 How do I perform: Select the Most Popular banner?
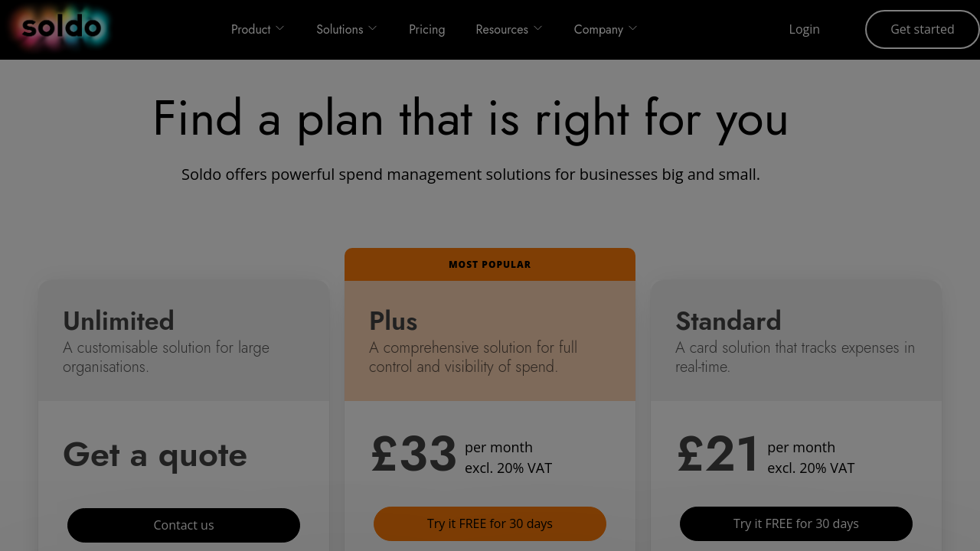point(490,264)
